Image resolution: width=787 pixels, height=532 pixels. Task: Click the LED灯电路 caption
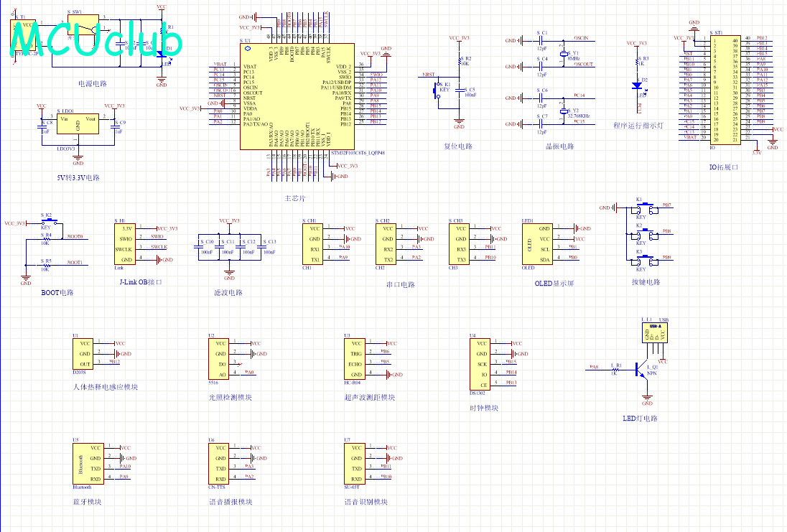tap(640, 418)
